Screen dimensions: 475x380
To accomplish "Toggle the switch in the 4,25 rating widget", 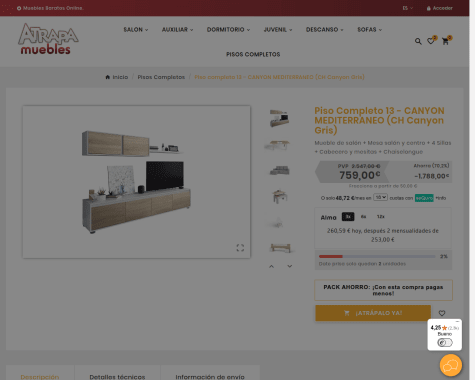I will [x=445, y=342].
